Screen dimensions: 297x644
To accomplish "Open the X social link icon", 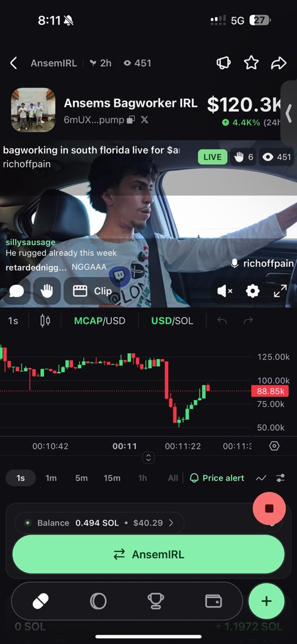I will point(145,120).
